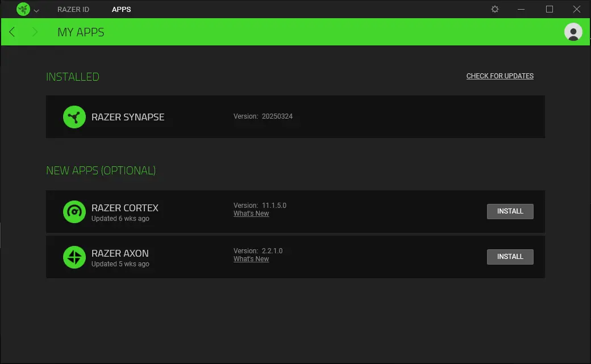
Task: Close the Razer window
Action: coord(577,9)
